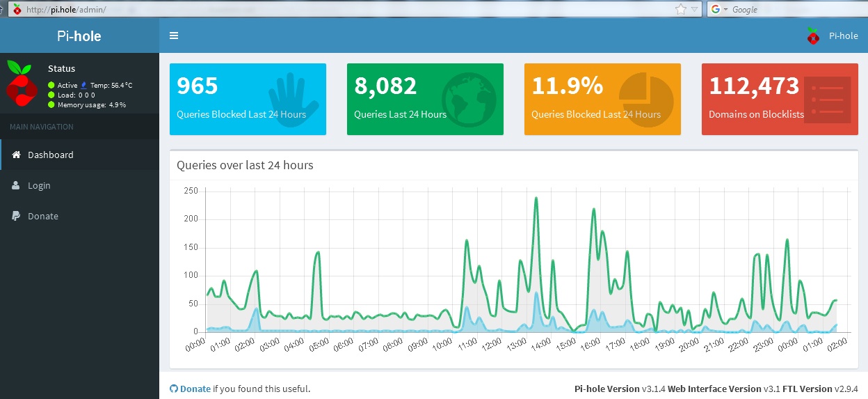The image size is (868, 399).
Task: Click the Google search engine icon
Action: point(716,9)
